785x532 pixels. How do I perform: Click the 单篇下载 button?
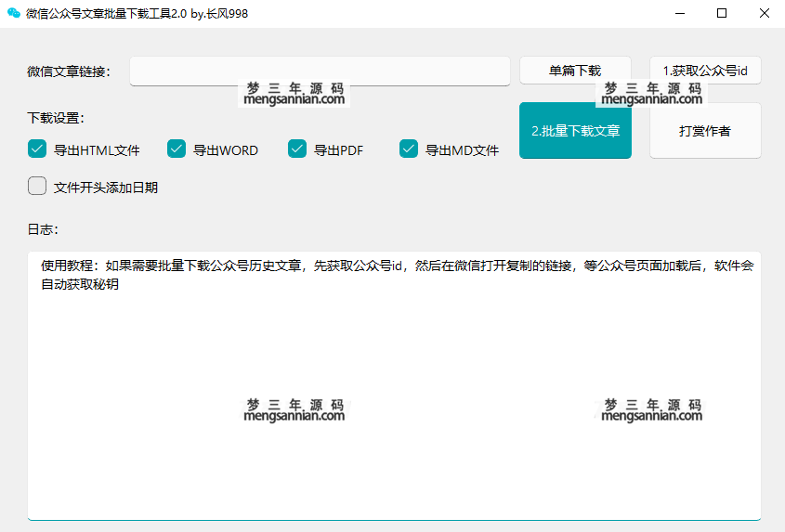point(575,71)
